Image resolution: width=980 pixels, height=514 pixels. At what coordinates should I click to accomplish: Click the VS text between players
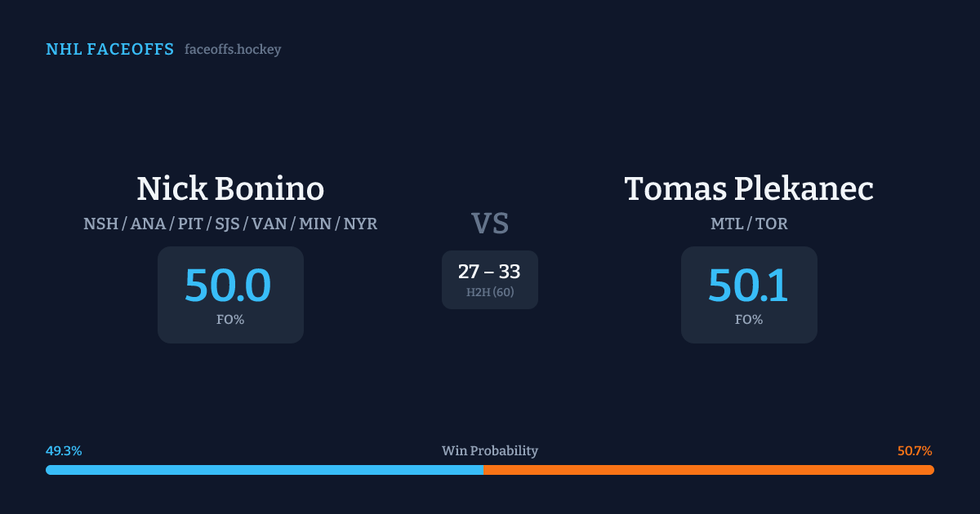pos(490,224)
